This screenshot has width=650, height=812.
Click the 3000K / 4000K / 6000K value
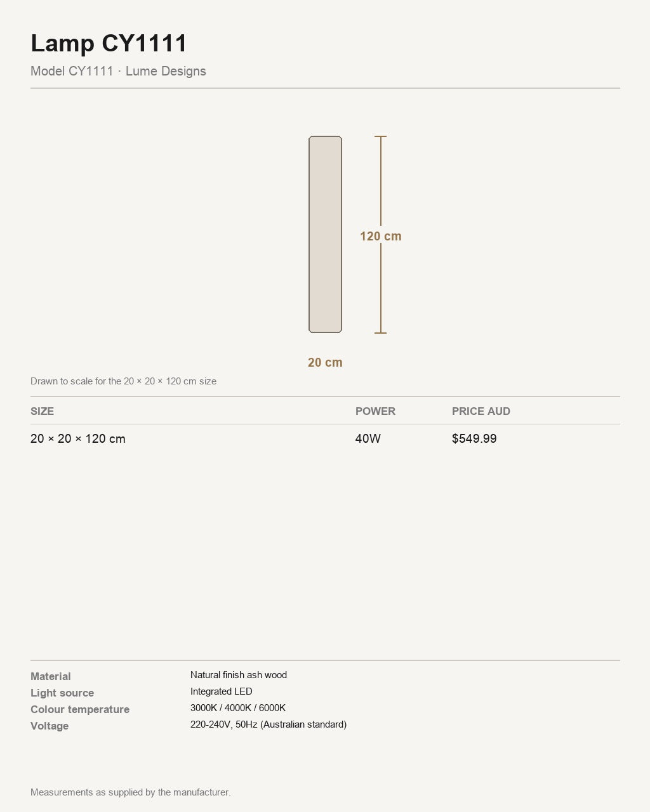[x=238, y=708]
